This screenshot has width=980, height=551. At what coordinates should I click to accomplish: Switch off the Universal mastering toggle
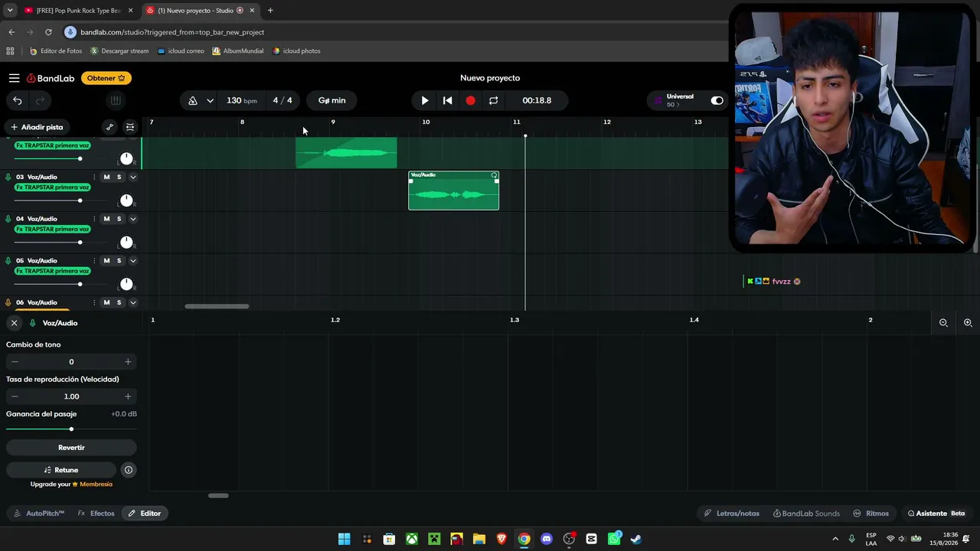[717, 100]
